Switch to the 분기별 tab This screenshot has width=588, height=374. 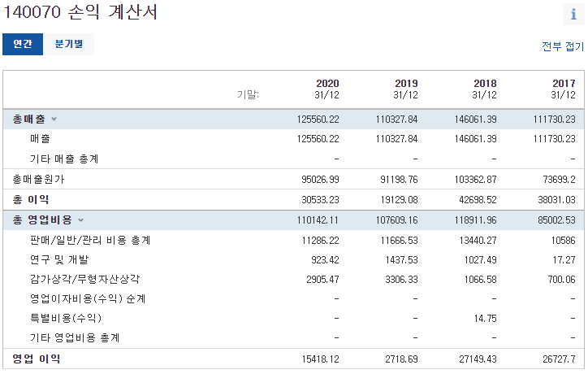[x=68, y=44]
